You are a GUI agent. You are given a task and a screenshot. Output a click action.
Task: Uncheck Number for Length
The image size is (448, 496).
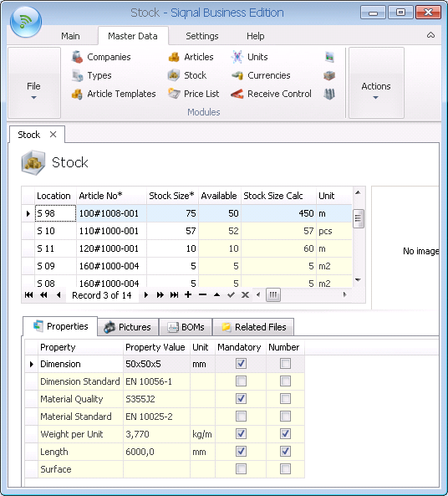click(x=285, y=452)
